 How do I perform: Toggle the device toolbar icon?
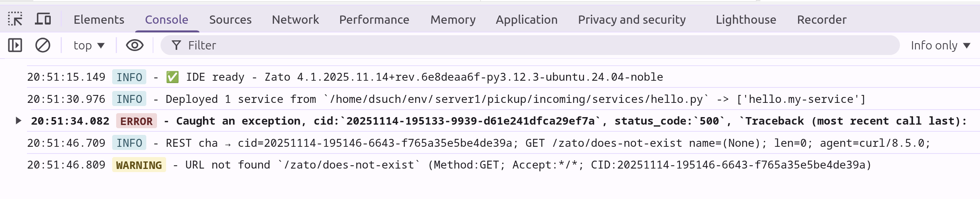coord(43,19)
